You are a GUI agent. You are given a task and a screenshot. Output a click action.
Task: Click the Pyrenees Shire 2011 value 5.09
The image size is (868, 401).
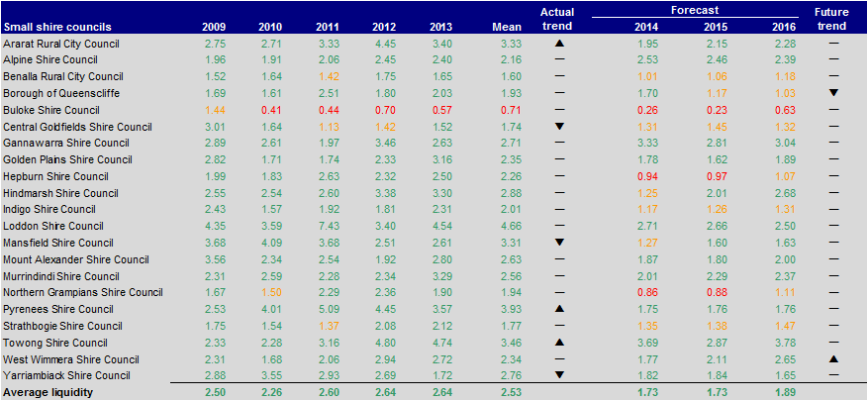click(328, 309)
